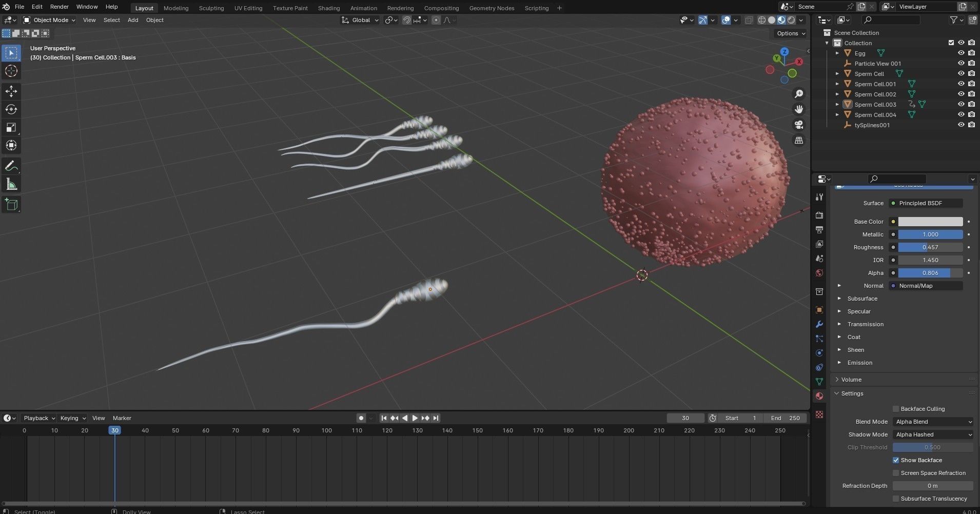The image size is (980, 514).
Task: Pick the Scale tool
Action: click(x=11, y=127)
